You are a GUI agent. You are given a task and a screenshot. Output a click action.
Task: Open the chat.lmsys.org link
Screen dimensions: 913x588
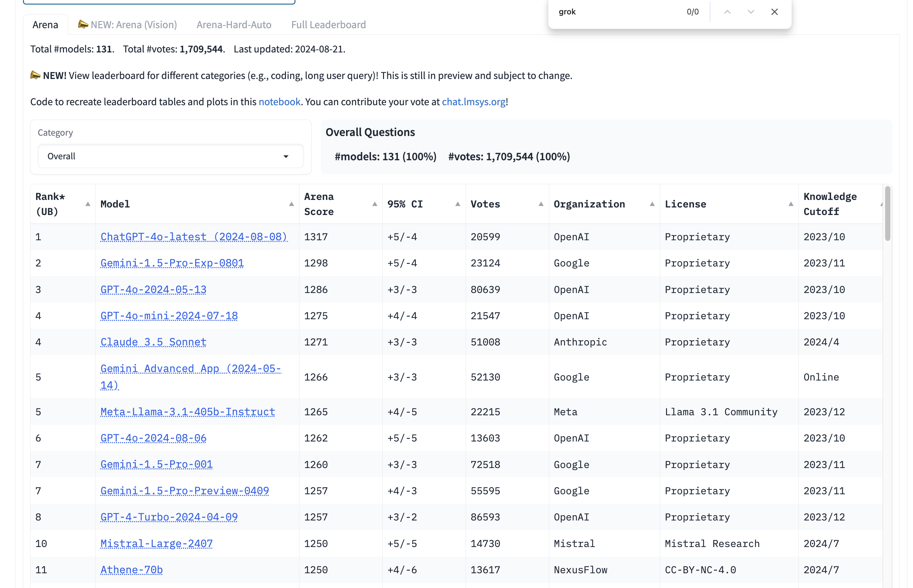coord(474,102)
